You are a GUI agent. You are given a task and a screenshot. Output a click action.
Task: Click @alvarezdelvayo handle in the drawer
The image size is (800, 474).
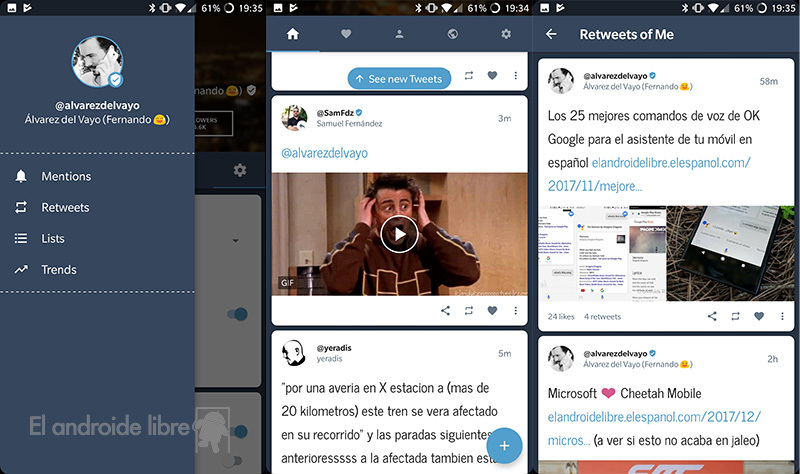[x=97, y=106]
